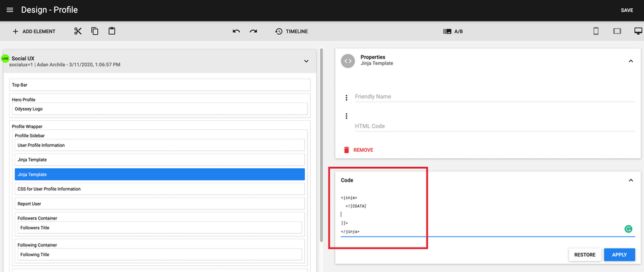
Task: Click the copy element icon
Action: 95,32
